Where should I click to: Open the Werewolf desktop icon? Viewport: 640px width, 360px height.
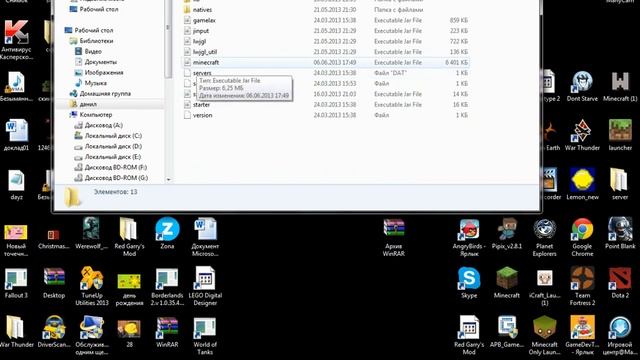91,233
